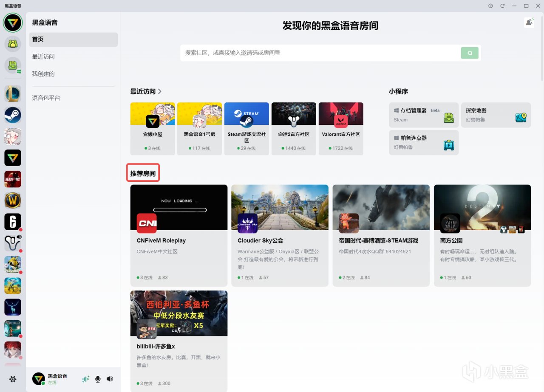Select the World of Warcraft server icon
The width and height of the screenshot is (544, 392).
pos(13,200)
